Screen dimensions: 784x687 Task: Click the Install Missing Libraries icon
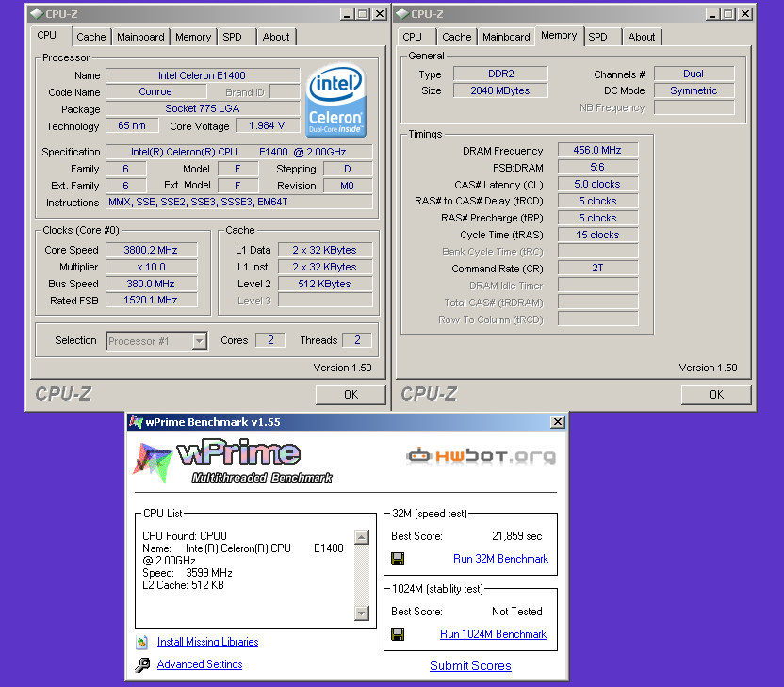(142, 642)
